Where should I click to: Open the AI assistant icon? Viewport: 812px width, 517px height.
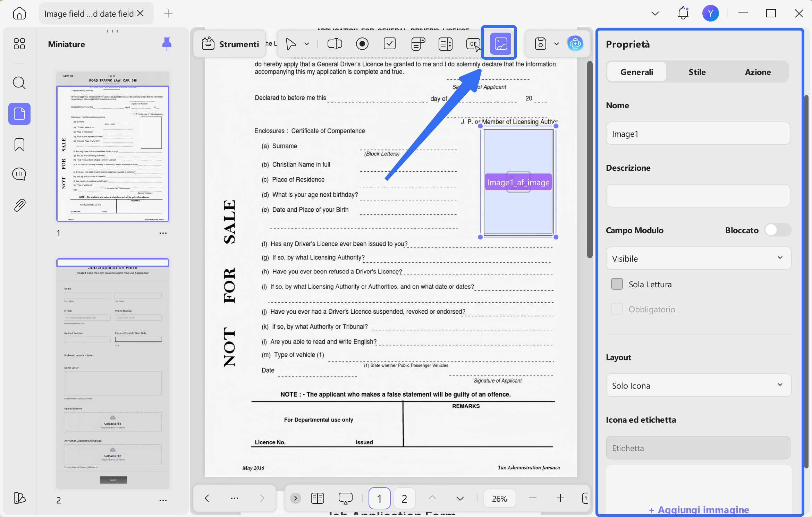[575, 44]
